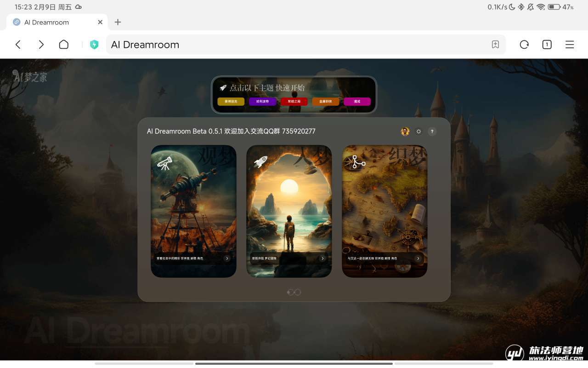Expand the 织梦 card arrow chevron

click(x=418, y=259)
